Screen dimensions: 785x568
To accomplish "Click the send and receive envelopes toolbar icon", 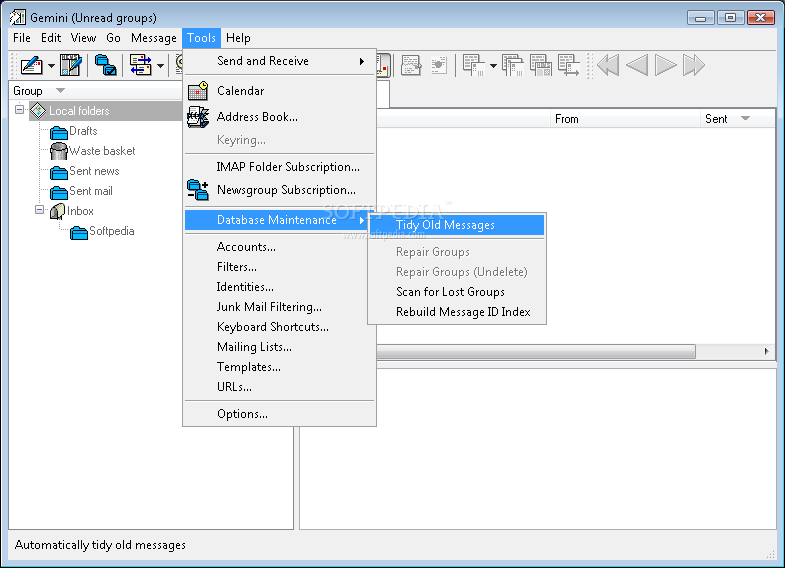I will [x=141, y=65].
